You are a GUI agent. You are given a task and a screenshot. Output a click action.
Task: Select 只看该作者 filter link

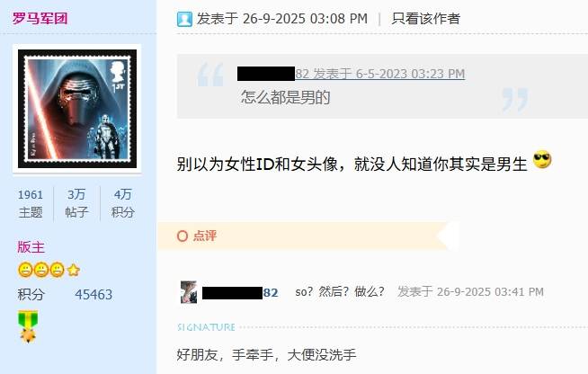pos(425,18)
